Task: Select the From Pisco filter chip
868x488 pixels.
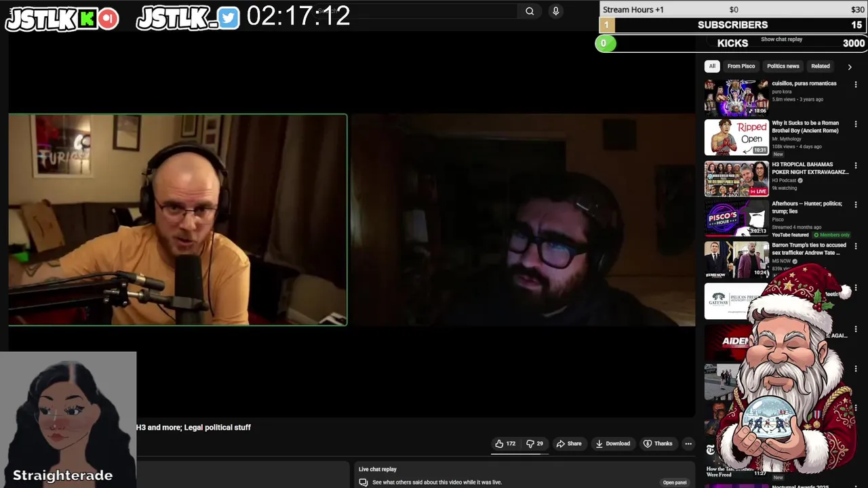Action: click(x=741, y=66)
